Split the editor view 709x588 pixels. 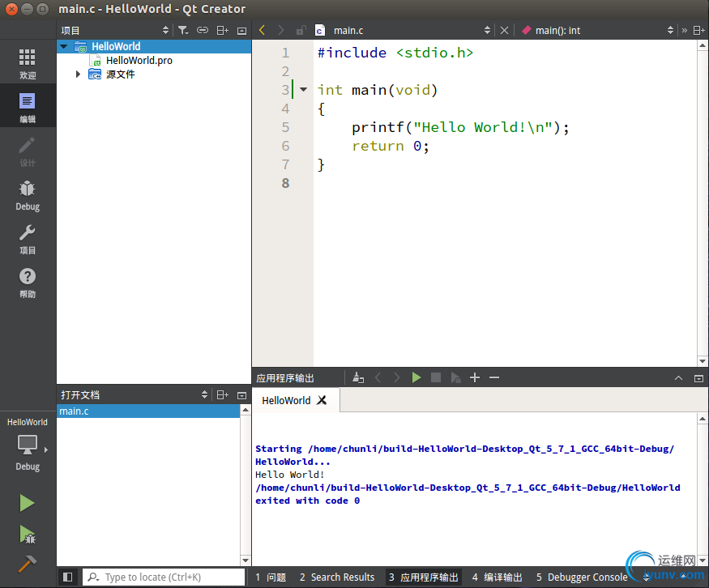pyautogui.click(x=699, y=30)
